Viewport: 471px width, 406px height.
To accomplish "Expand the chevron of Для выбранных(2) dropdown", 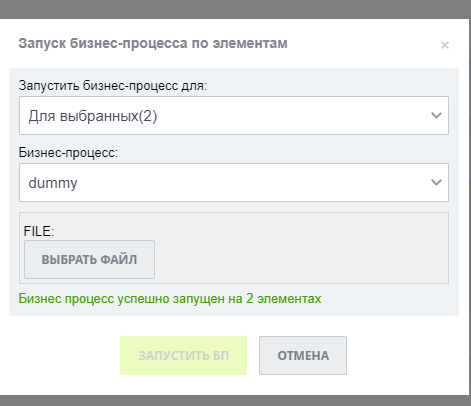I will [x=436, y=115].
